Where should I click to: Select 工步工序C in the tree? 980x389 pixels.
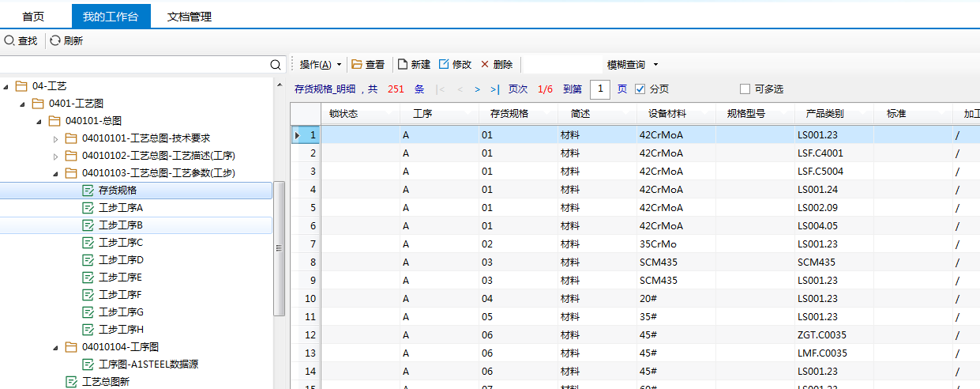point(120,243)
